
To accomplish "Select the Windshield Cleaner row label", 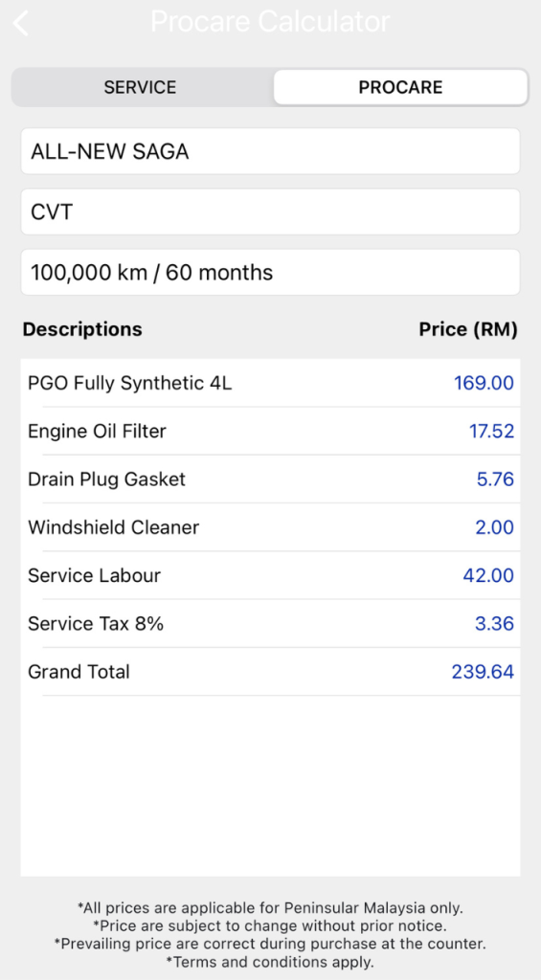I will tap(113, 527).
